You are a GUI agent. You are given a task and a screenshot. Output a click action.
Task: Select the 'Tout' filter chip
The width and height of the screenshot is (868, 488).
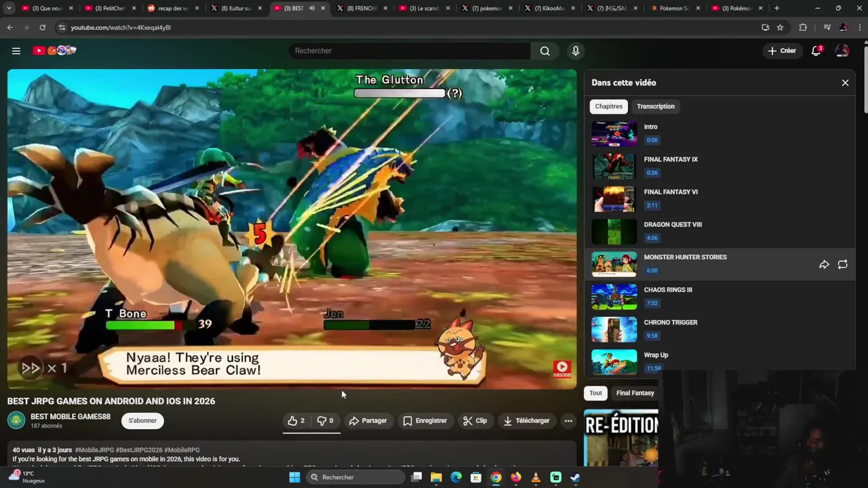(595, 393)
